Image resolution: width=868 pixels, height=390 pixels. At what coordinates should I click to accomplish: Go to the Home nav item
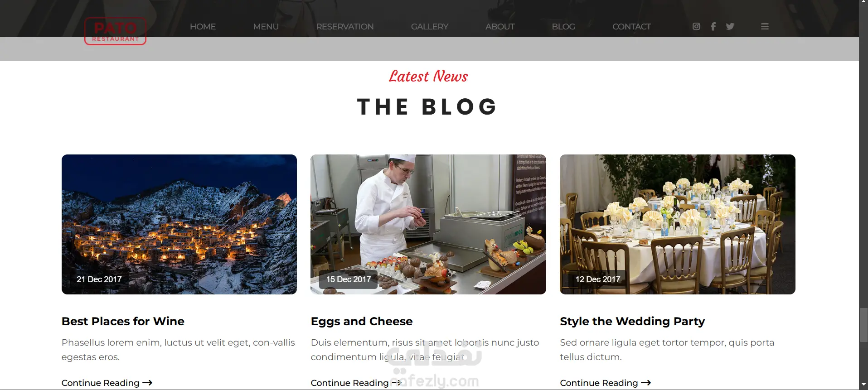[203, 27]
